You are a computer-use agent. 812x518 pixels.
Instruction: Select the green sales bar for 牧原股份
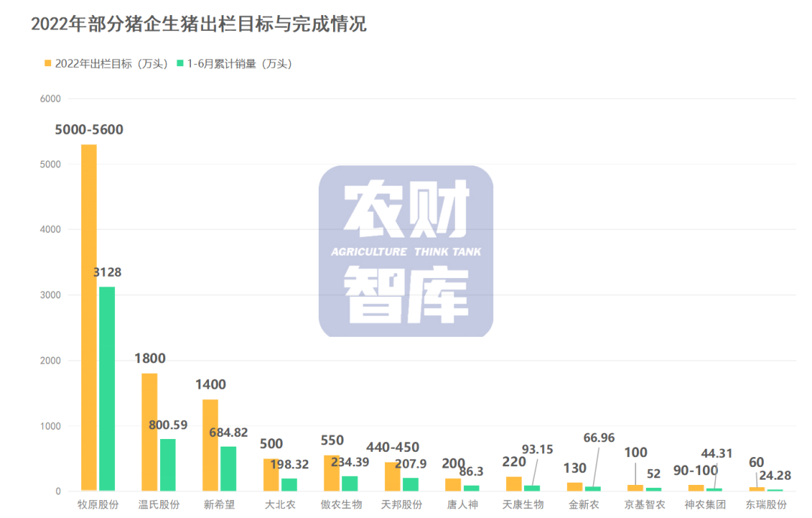[x=108, y=389]
